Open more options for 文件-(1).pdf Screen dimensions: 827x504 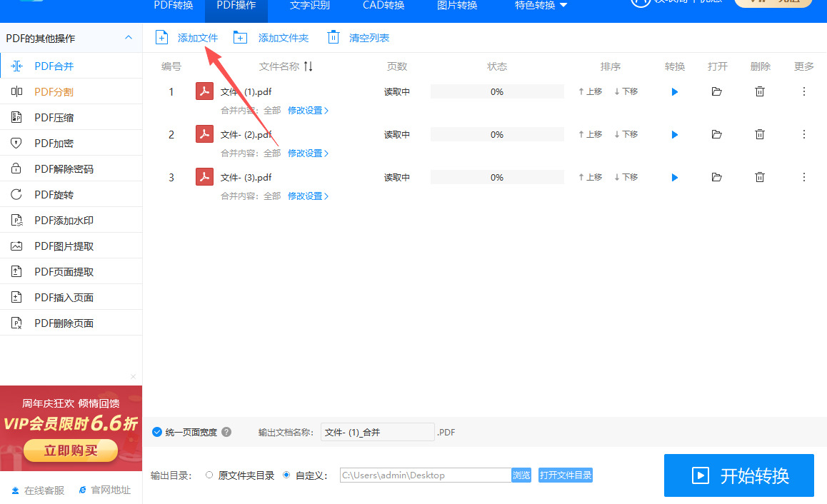804,91
